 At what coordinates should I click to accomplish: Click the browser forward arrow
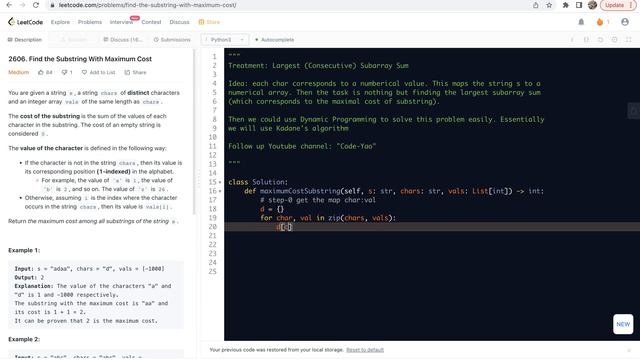click(22, 5)
